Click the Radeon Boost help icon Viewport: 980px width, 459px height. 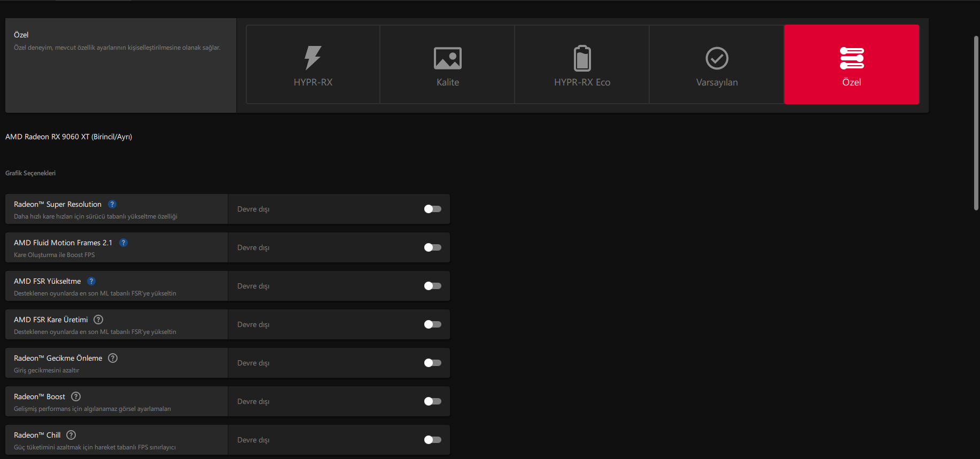pos(76,396)
